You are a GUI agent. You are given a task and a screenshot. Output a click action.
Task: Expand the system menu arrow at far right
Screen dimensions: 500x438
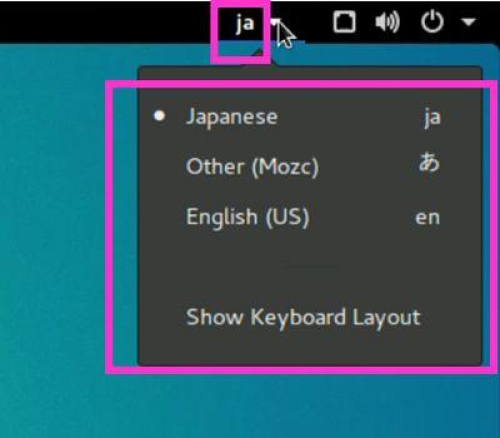point(468,22)
